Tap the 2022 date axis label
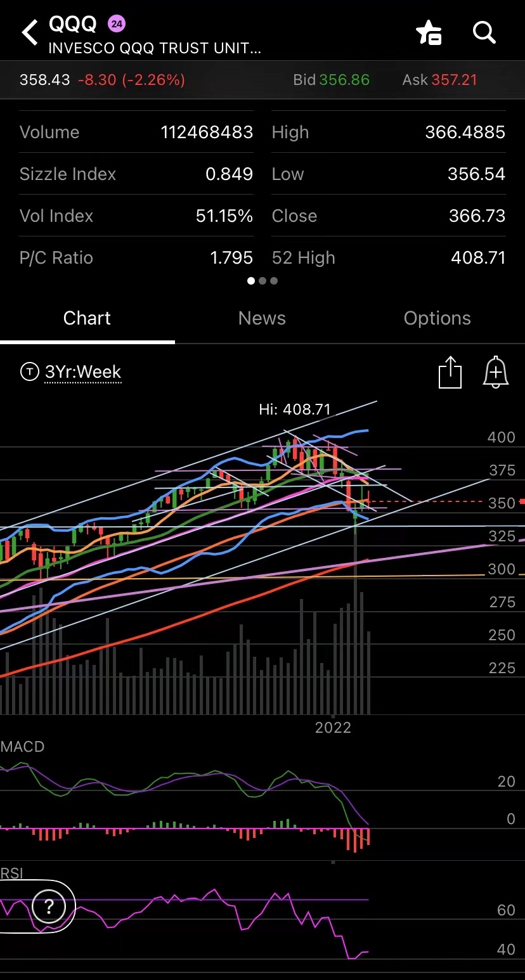This screenshot has width=525, height=980. tap(333, 727)
